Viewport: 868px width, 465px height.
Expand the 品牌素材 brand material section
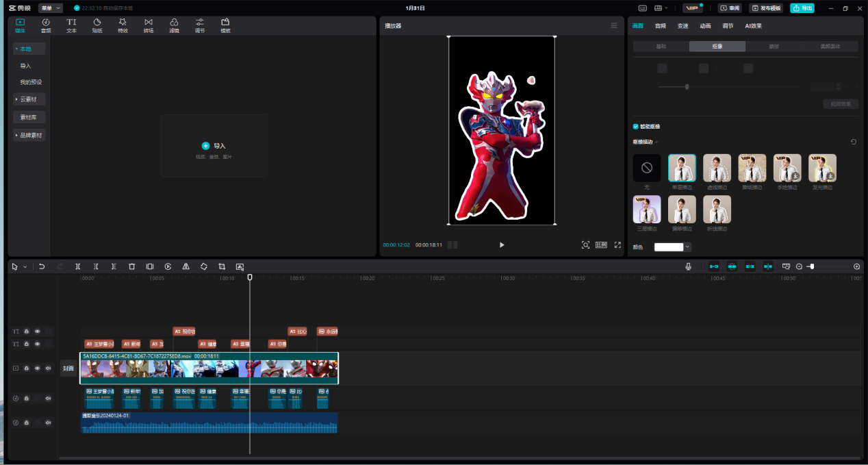[29, 135]
